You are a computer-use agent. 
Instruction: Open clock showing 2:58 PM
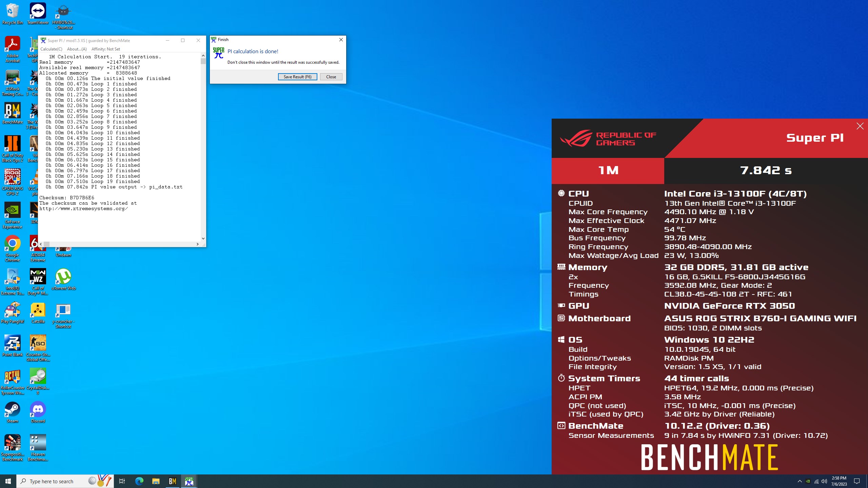click(839, 481)
